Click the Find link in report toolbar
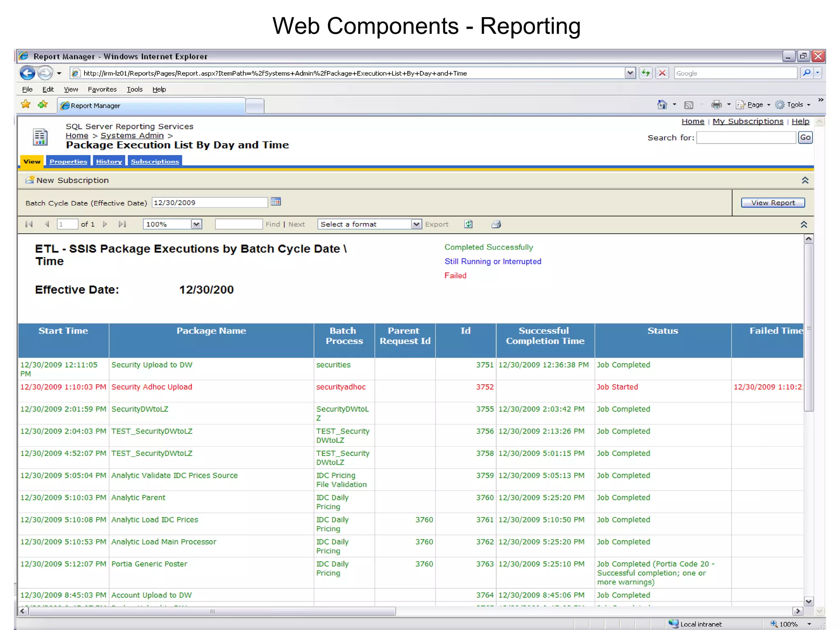Screen dimensions: 840x630 pos(273,224)
